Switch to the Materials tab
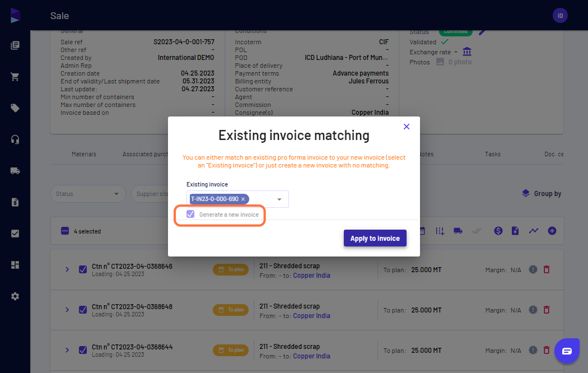588x373 pixels. click(x=84, y=154)
